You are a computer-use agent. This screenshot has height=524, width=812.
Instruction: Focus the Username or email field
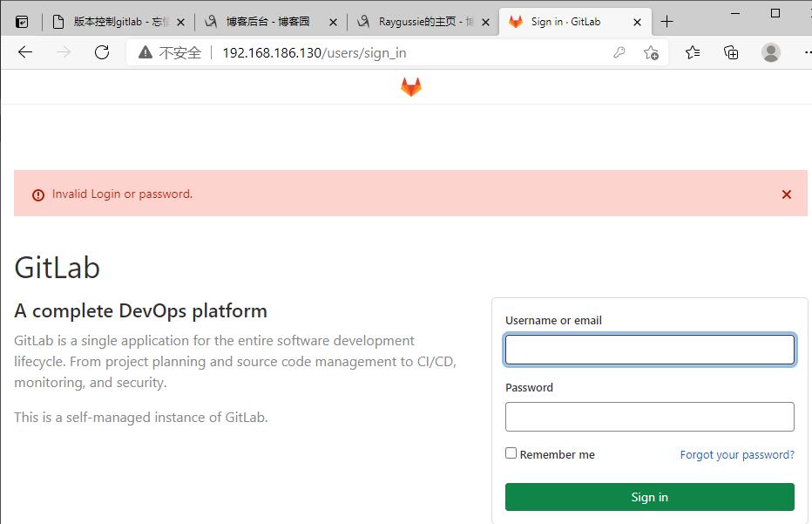click(x=649, y=350)
